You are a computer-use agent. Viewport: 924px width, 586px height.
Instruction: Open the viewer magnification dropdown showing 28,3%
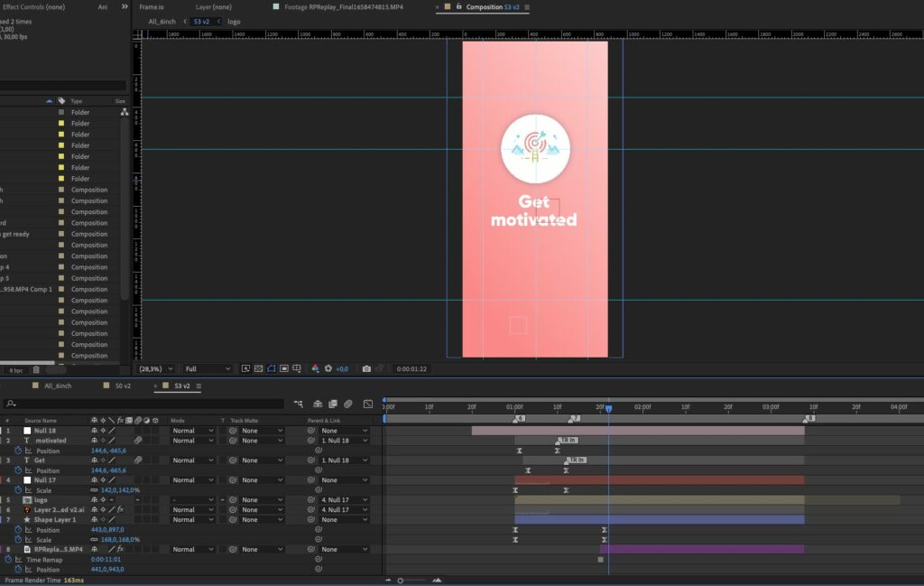tap(156, 368)
